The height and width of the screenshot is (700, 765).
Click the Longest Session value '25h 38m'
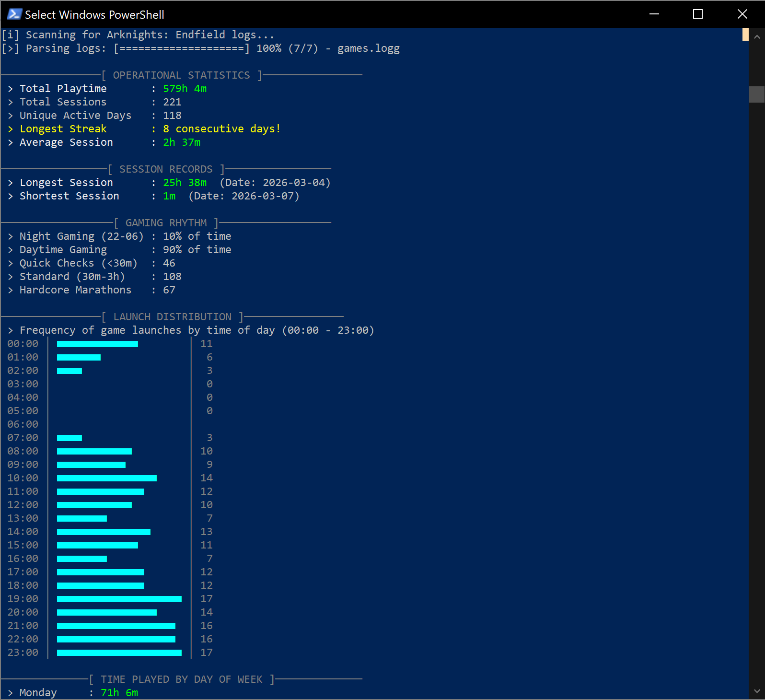pyautogui.click(x=185, y=183)
